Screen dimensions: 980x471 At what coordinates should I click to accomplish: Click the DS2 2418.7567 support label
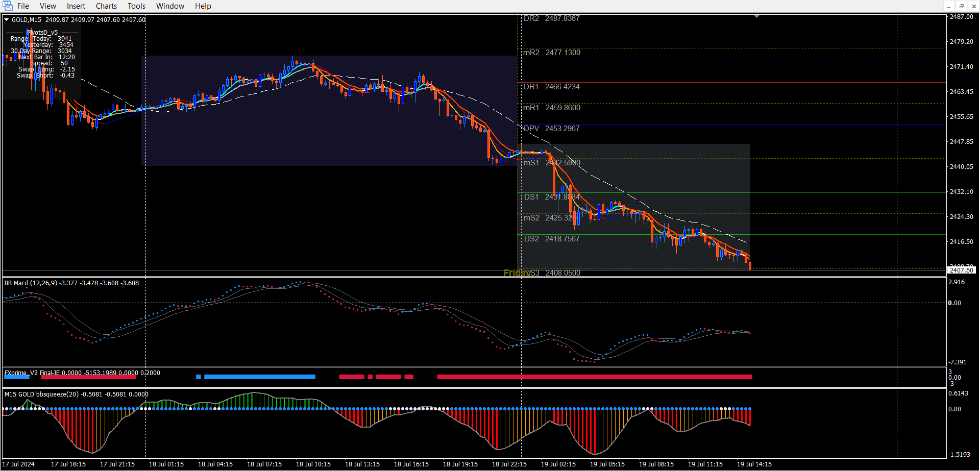click(552, 239)
